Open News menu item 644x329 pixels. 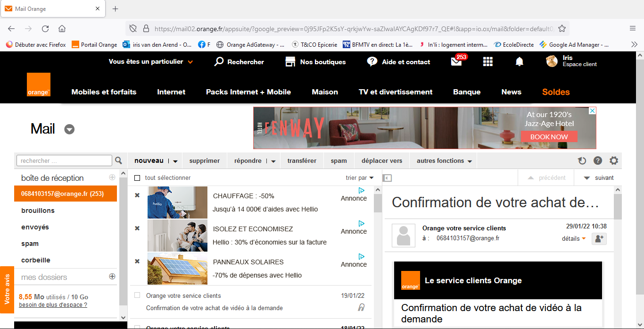[x=512, y=92]
